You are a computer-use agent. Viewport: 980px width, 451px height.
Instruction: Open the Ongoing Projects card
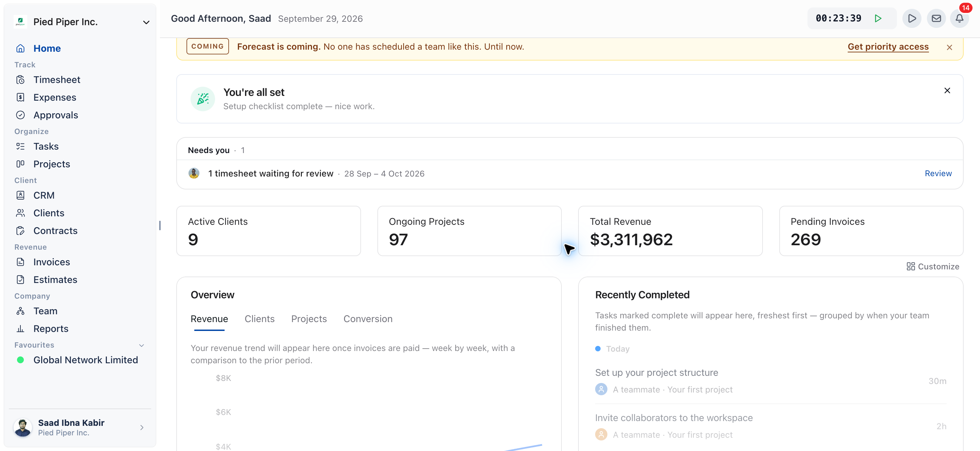point(469,231)
